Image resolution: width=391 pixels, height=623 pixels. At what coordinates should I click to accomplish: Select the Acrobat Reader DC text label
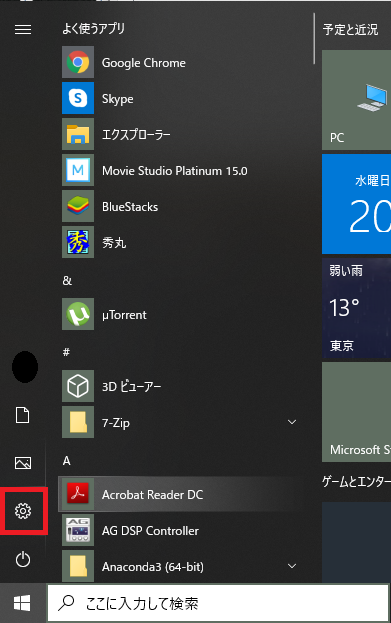click(152, 494)
